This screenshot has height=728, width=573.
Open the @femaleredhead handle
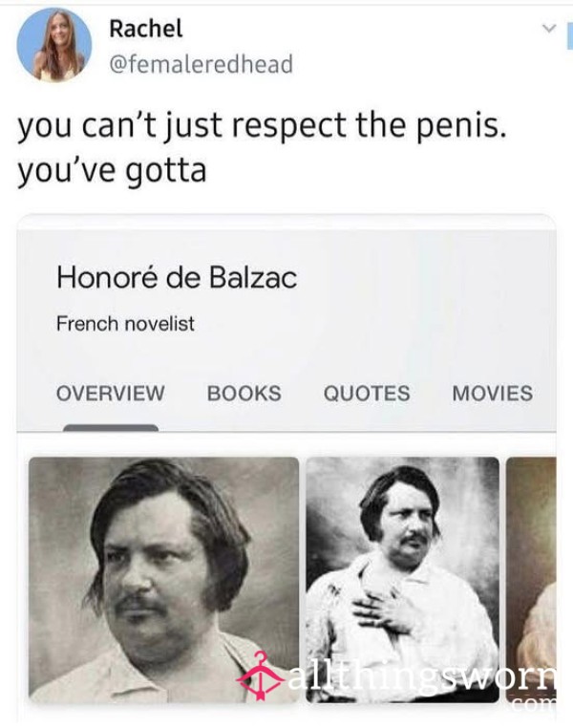(x=201, y=64)
